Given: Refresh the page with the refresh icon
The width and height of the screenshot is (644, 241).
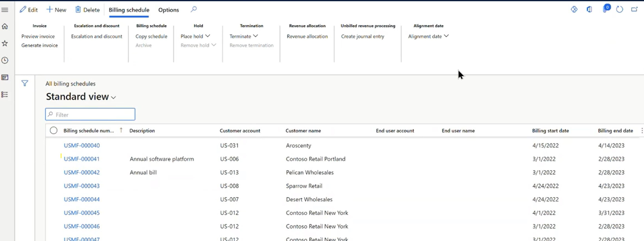Looking at the screenshot, I should click(x=620, y=9).
